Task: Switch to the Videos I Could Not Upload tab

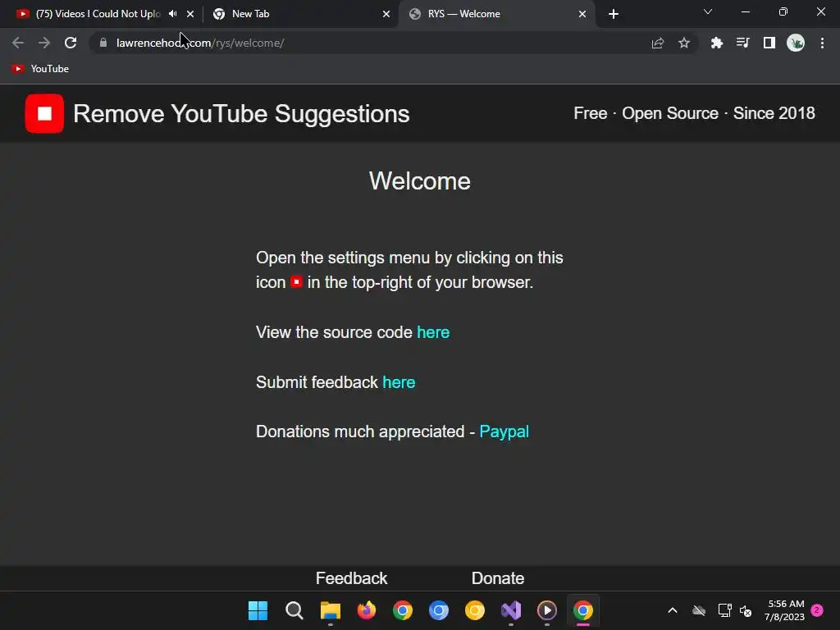Action: [x=98, y=14]
